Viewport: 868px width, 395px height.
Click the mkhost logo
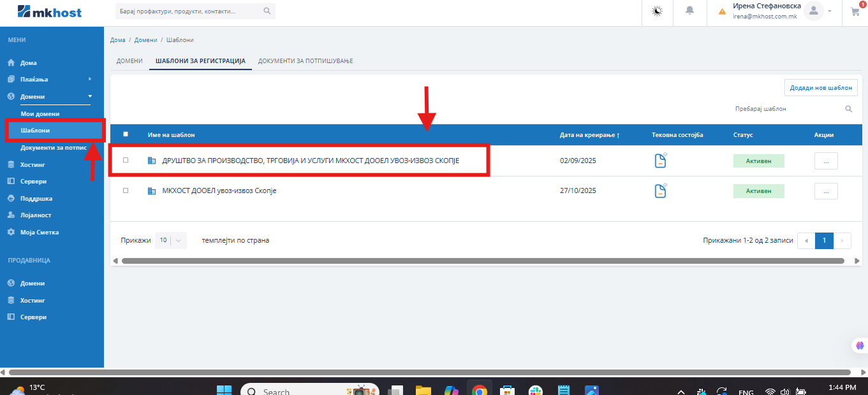tap(50, 11)
